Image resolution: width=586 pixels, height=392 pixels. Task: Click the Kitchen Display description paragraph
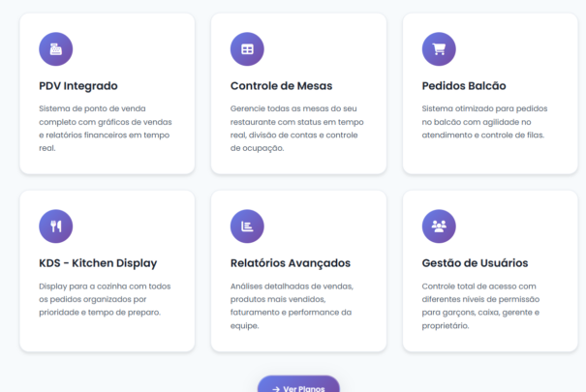pos(103,299)
